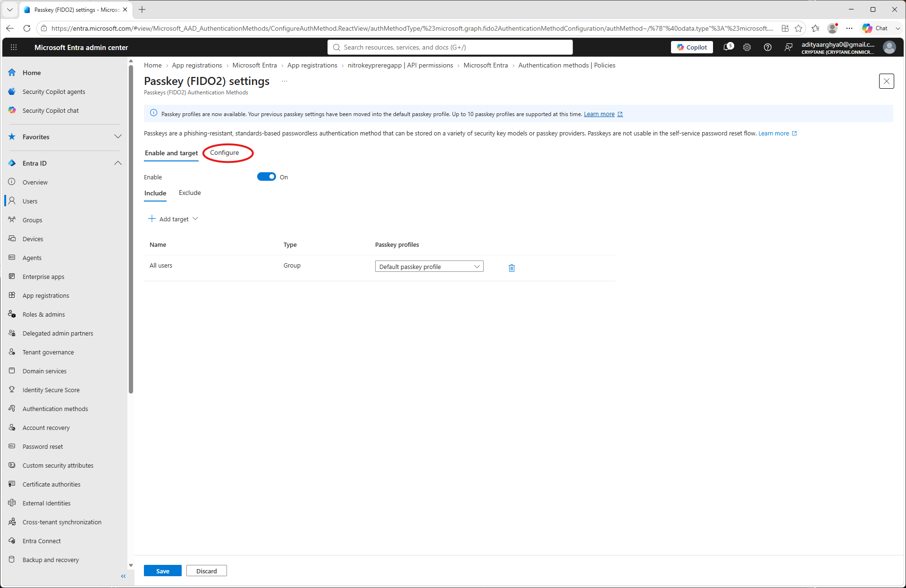906x588 pixels.
Task: Click the Password reset icon
Action: point(12,446)
